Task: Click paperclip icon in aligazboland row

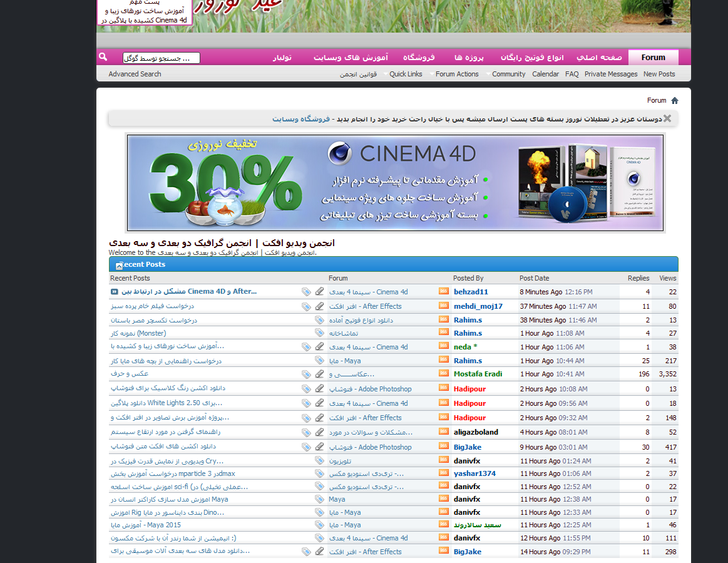Action: point(319,432)
